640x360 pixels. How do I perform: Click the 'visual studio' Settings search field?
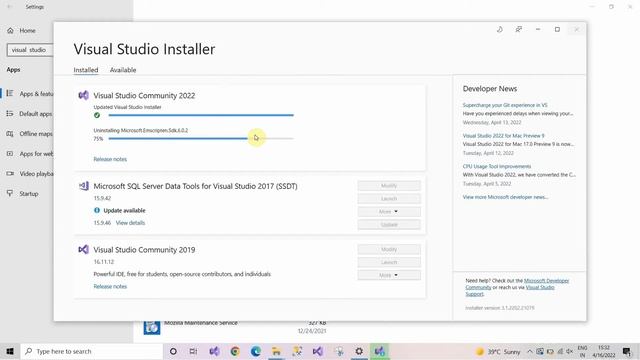[30, 50]
